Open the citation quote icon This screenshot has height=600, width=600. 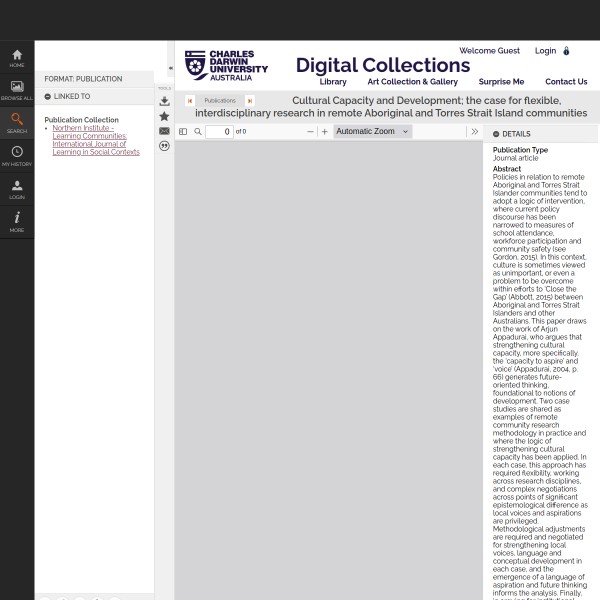[x=164, y=146]
